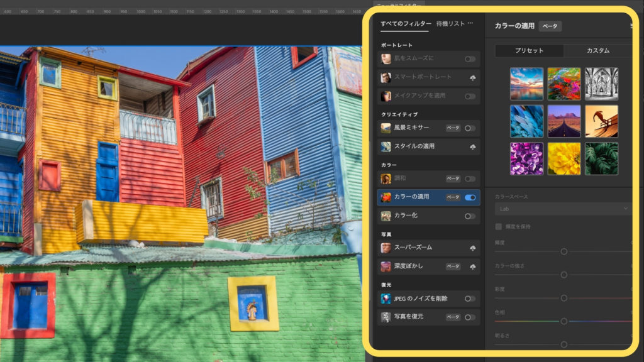Download the スタイルの適用 filter via cloud icon
The image size is (644, 362).
[472, 146]
